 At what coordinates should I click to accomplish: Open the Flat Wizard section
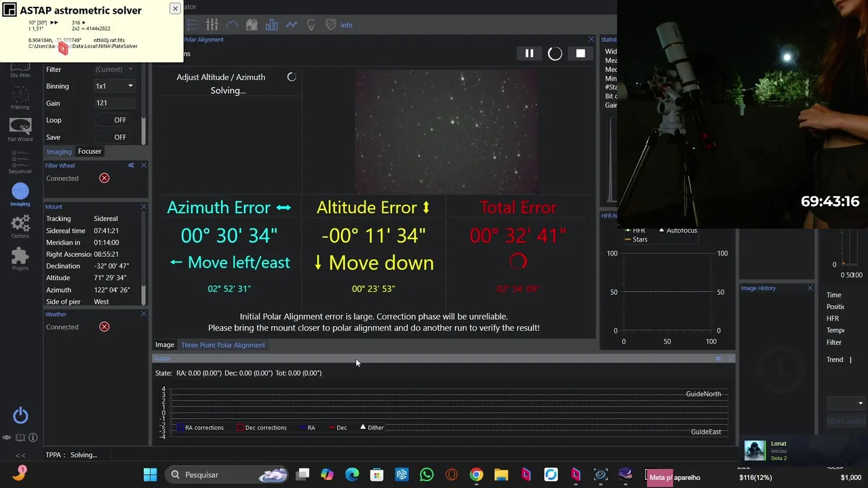(x=20, y=130)
